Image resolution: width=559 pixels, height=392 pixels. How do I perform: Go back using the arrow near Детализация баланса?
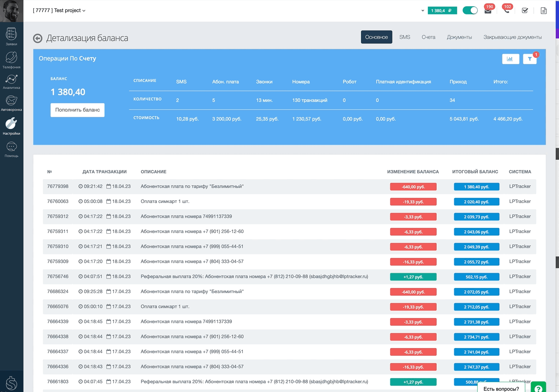point(38,38)
